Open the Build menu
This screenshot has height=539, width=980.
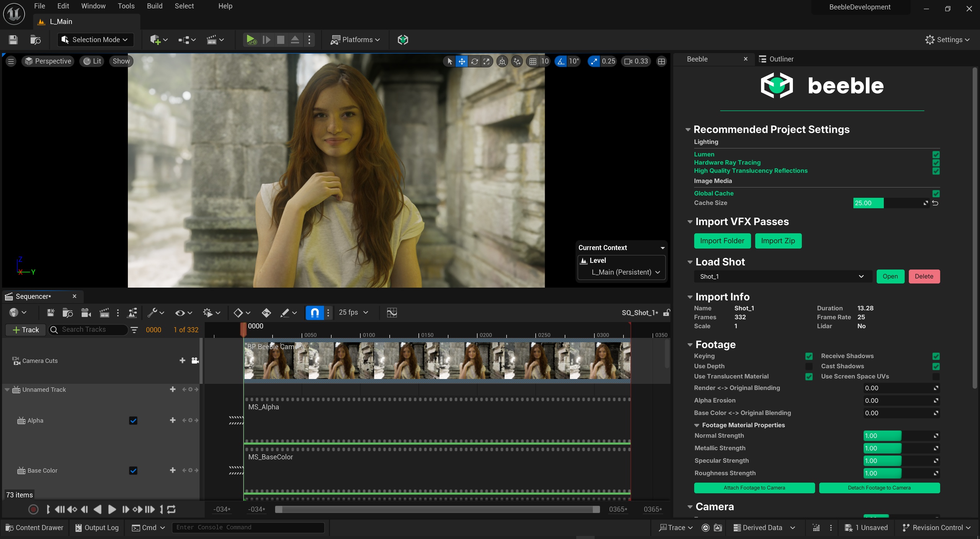pyautogui.click(x=155, y=6)
